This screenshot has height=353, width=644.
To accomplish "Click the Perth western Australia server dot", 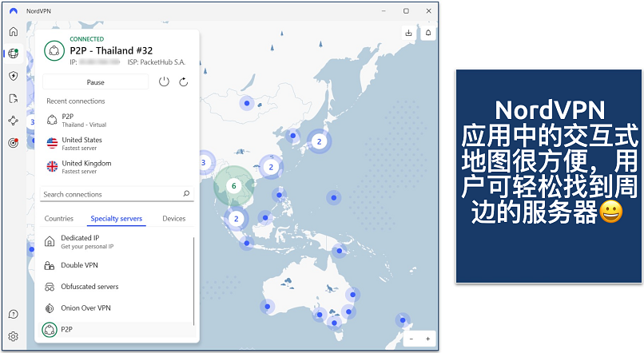I will (268, 307).
